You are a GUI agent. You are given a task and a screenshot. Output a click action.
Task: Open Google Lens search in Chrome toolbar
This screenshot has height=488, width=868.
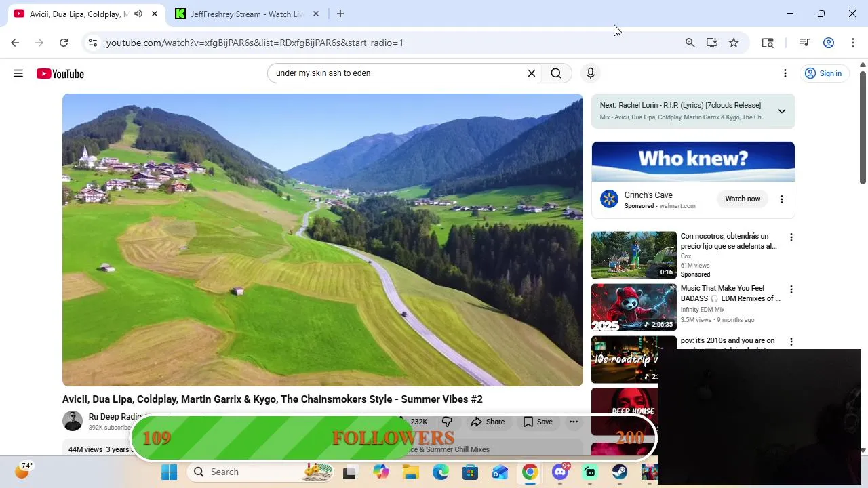pyautogui.click(x=768, y=43)
